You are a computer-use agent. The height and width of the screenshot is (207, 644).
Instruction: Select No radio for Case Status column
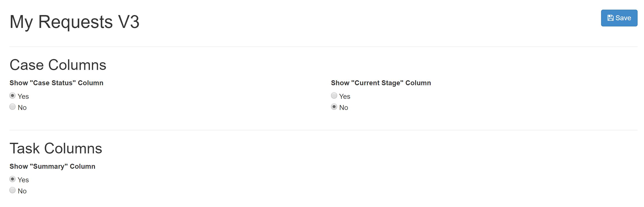tap(13, 107)
